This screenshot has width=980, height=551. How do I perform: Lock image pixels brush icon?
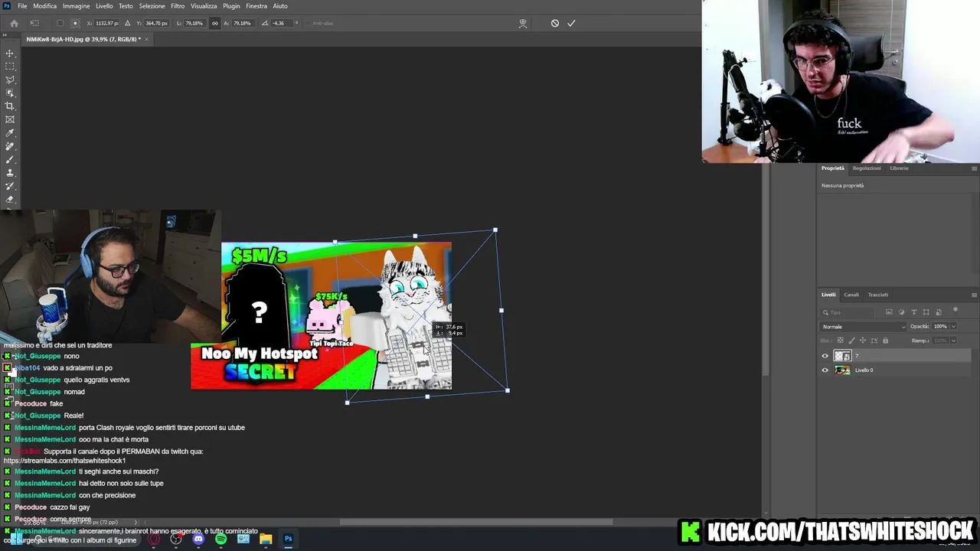pyautogui.click(x=851, y=341)
